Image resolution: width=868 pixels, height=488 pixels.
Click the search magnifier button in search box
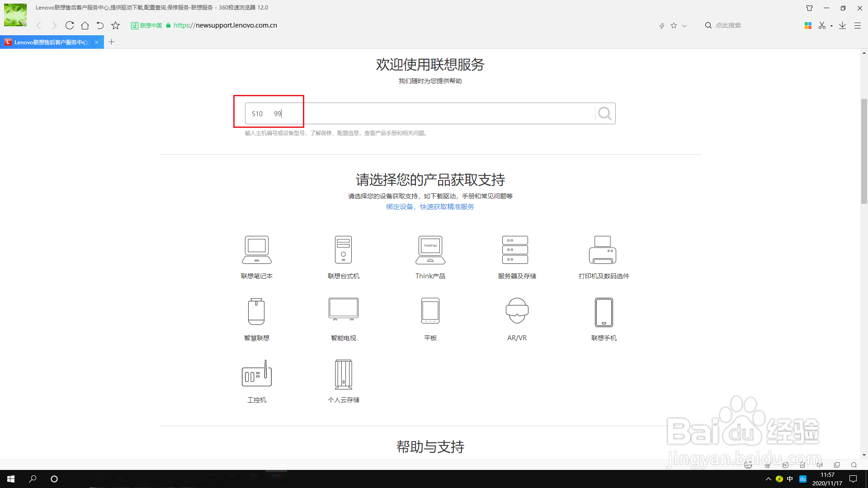[x=604, y=113]
